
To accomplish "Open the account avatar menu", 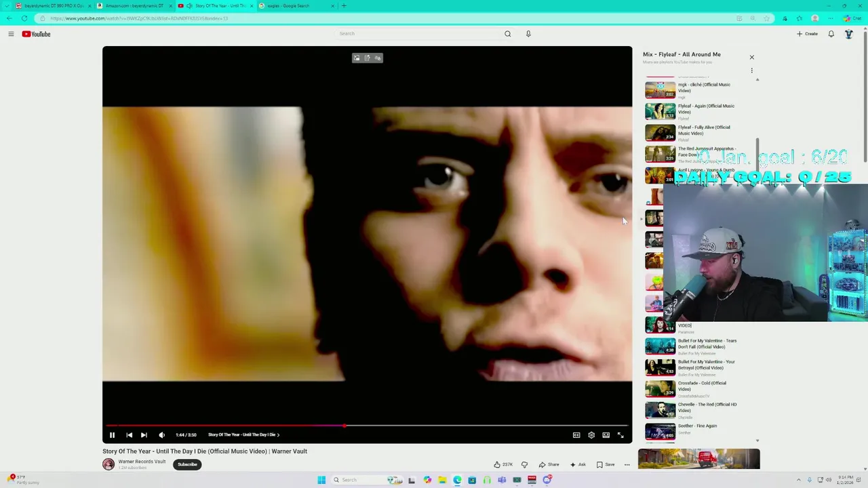I will [848, 34].
